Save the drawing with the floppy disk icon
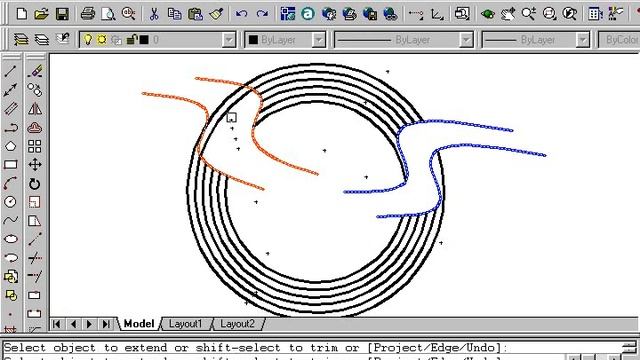This screenshot has height=360, width=640. (62, 14)
